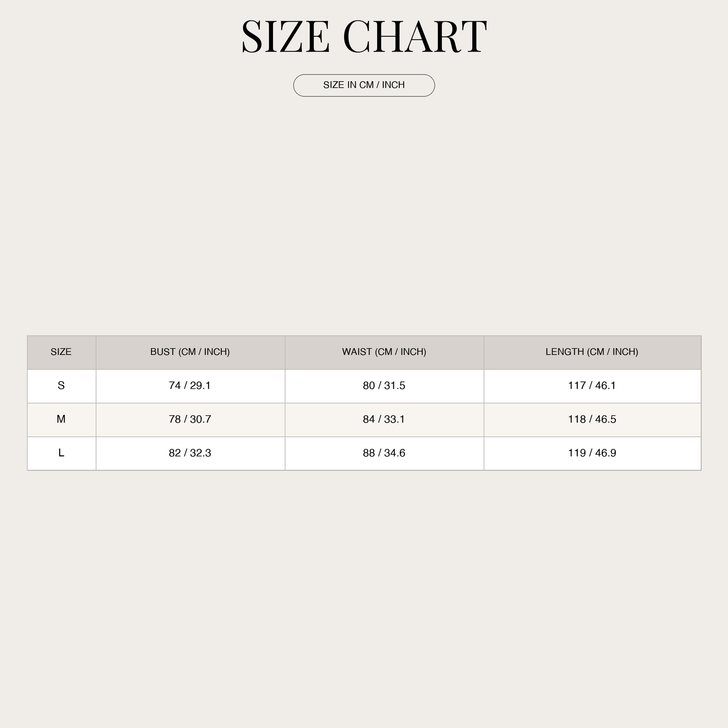
Task: Click the word CHART in the title
Action: point(415,36)
